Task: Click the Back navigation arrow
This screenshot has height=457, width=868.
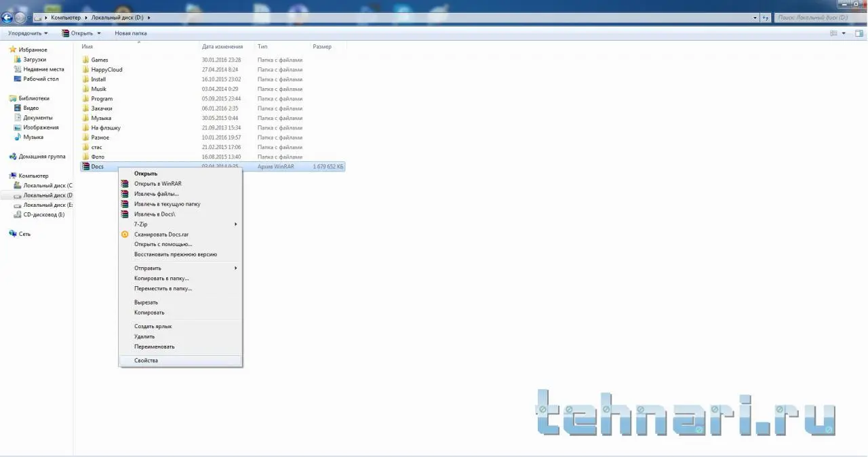Action: (7, 18)
